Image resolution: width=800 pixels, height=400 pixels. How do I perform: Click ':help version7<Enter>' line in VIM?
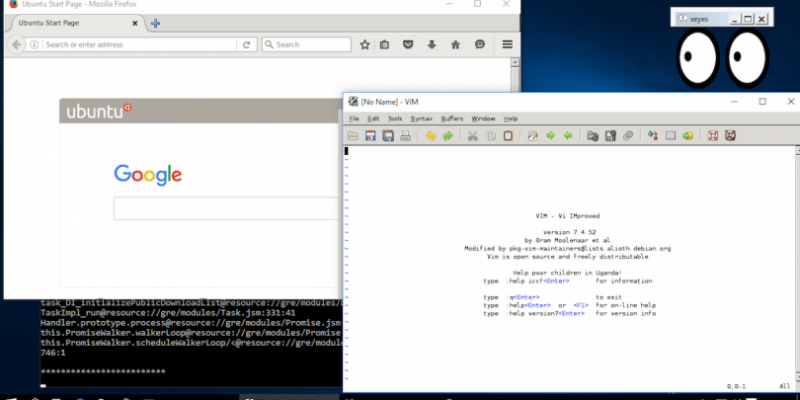coord(569,314)
